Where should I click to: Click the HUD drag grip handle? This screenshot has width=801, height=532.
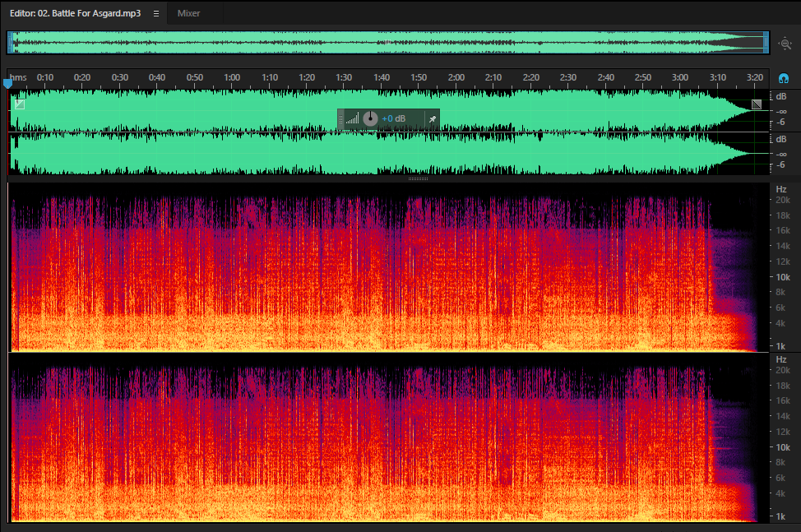[340, 119]
